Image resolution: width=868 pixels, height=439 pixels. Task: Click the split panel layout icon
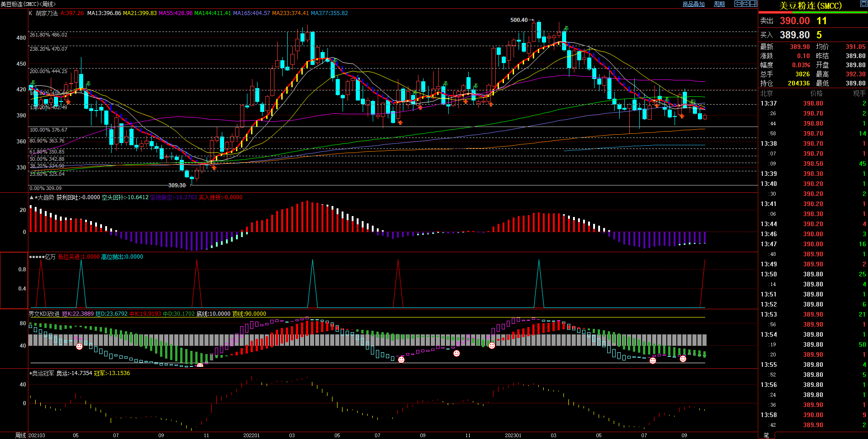click(754, 4)
